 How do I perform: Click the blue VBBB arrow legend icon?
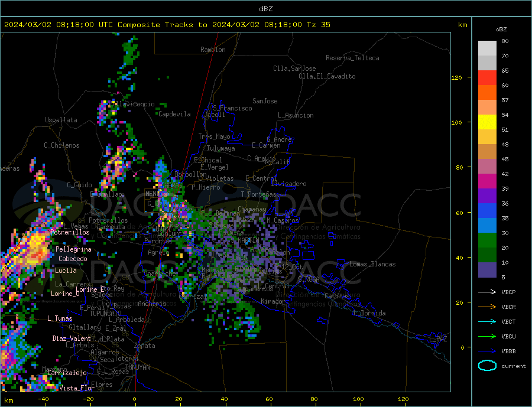pos(487,351)
